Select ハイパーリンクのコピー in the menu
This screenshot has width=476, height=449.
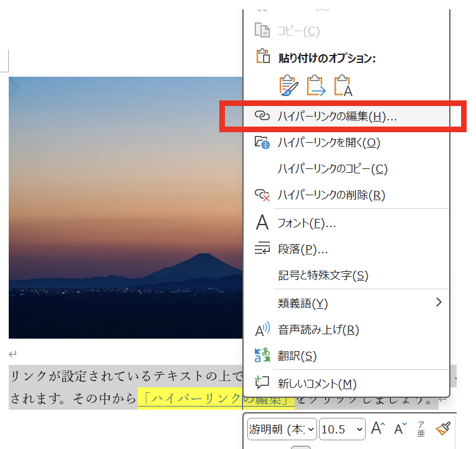coord(333,169)
